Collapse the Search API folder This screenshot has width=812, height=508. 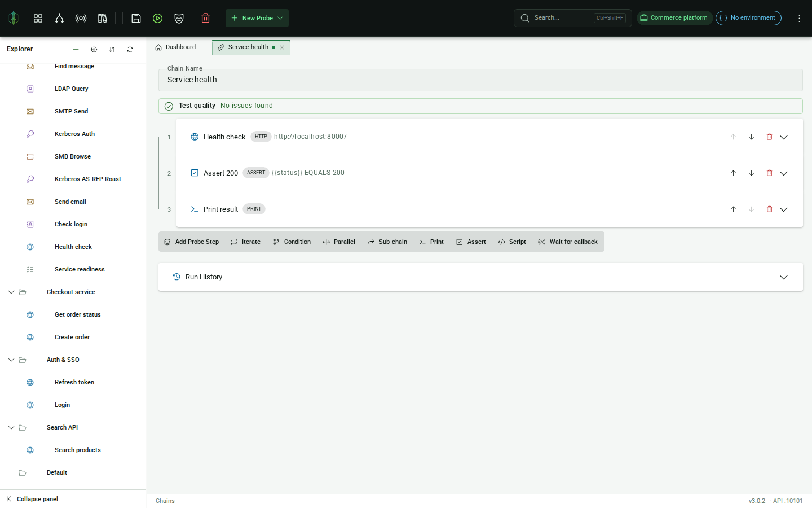coord(11,427)
